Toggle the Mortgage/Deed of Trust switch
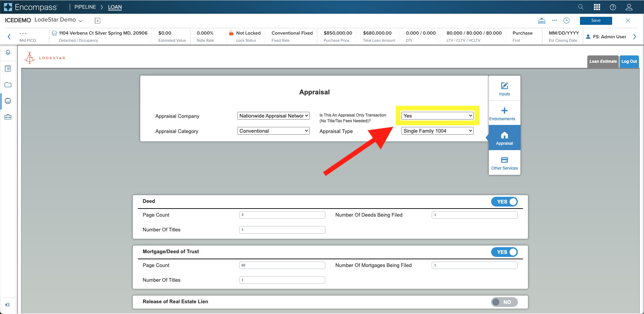This screenshot has width=644, height=314. (504, 252)
